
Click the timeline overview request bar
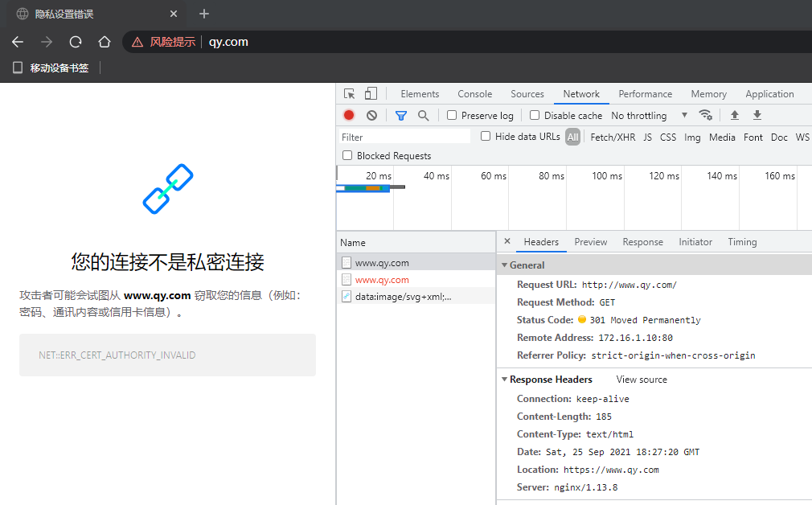pyautogui.click(x=371, y=188)
